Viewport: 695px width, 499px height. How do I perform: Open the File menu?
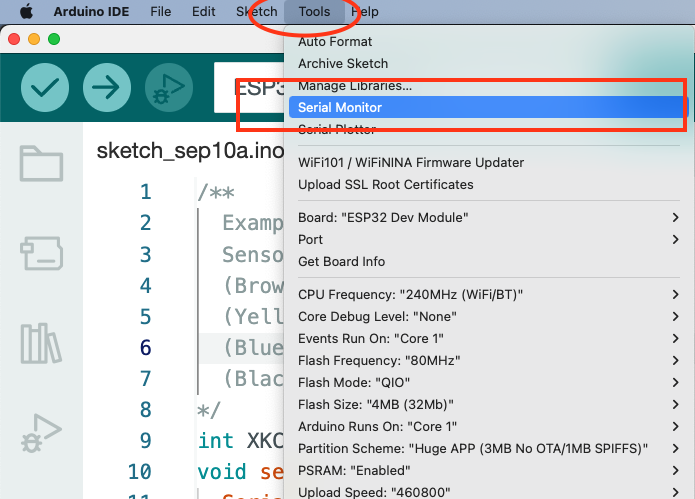[x=160, y=12]
